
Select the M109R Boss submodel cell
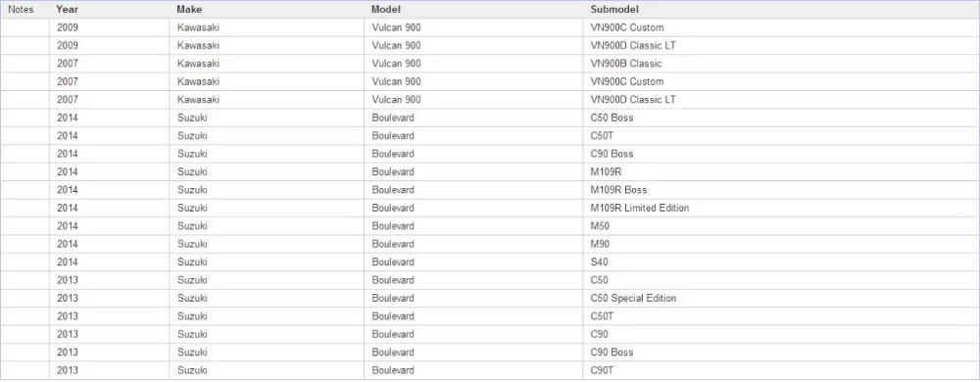[x=781, y=190]
